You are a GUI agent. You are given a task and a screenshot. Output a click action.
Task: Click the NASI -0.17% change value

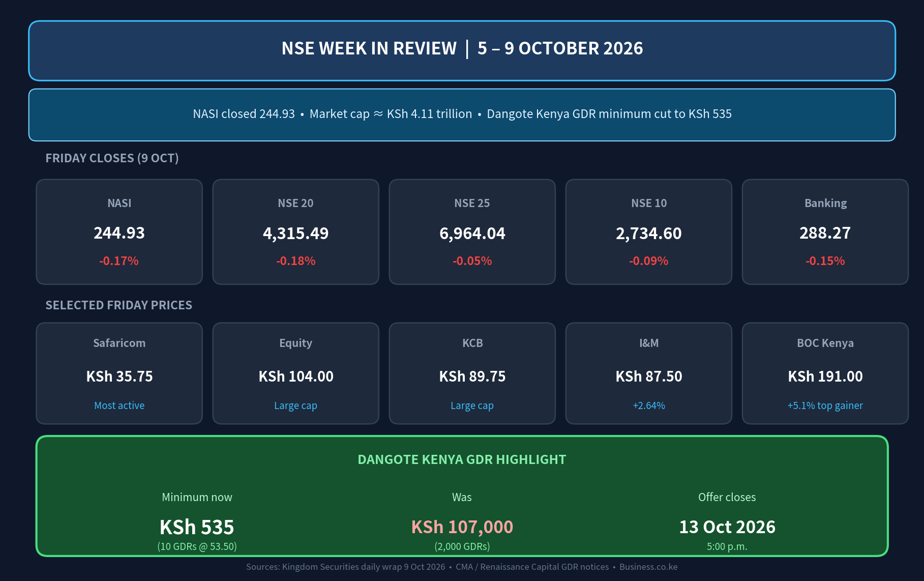(119, 261)
